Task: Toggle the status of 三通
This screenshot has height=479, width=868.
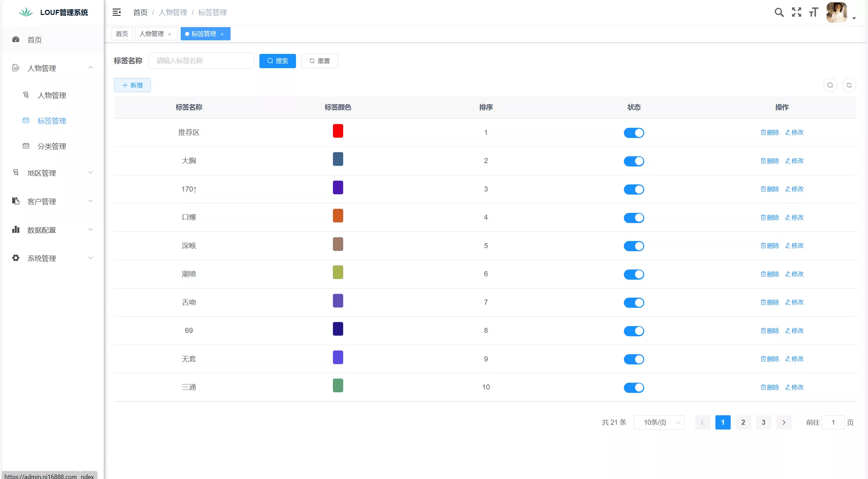Action: [x=633, y=387]
